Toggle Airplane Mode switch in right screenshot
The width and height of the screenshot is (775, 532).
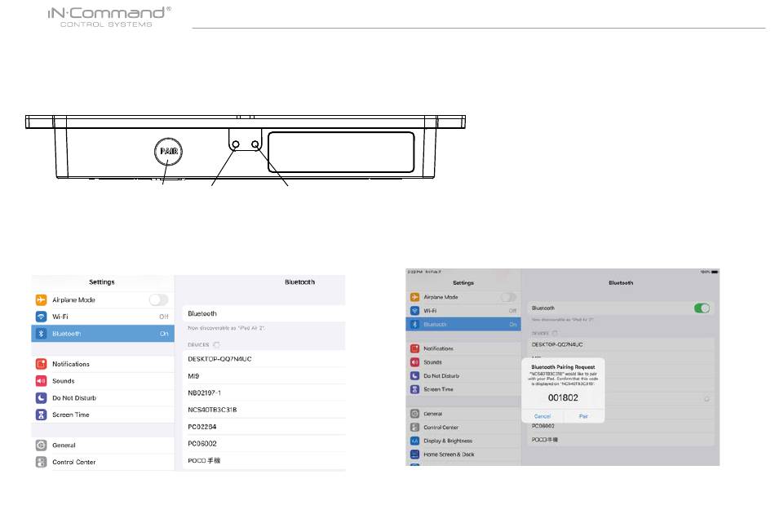pyautogui.click(x=508, y=297)
